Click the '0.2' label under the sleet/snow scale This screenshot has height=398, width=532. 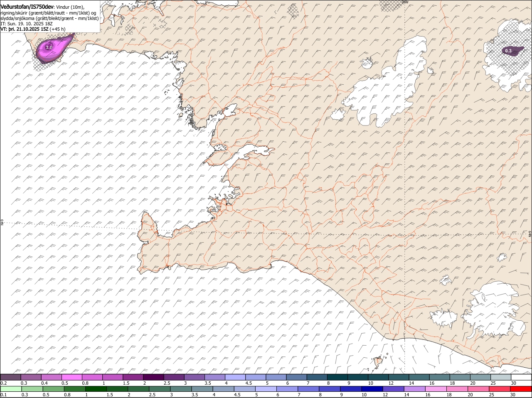point(3,383)
